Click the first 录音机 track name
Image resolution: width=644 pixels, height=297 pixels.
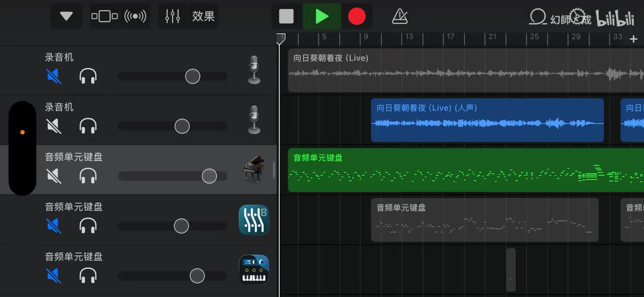59,57
